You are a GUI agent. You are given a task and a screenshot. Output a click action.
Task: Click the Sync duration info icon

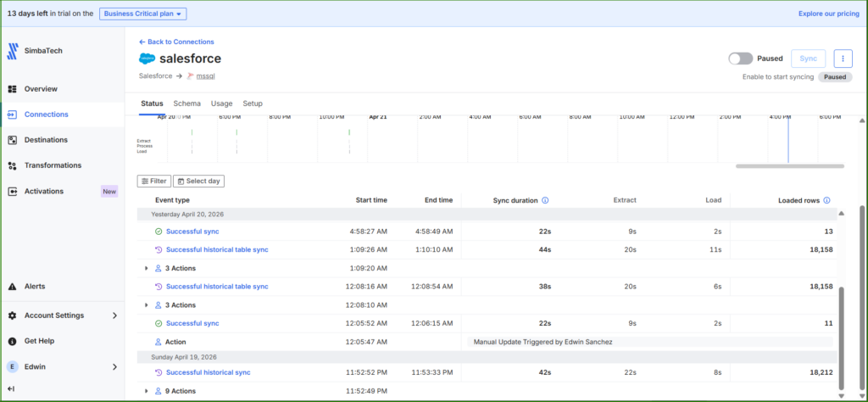click(x=545, y=200)
